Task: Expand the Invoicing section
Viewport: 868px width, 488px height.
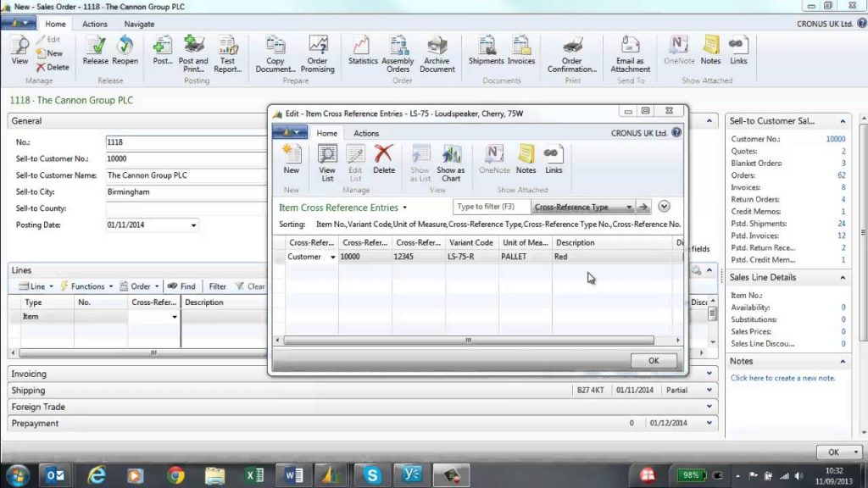Action: (x=709, y=374)
